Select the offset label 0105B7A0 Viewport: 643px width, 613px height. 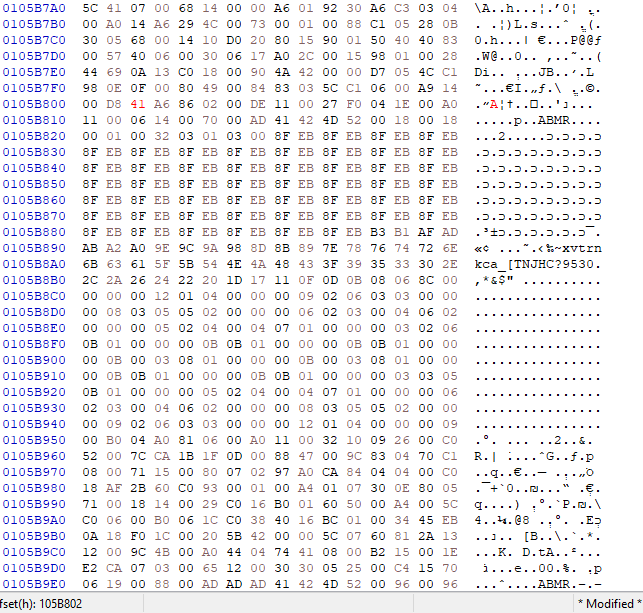pyautogui.click(x=33, y=6)
